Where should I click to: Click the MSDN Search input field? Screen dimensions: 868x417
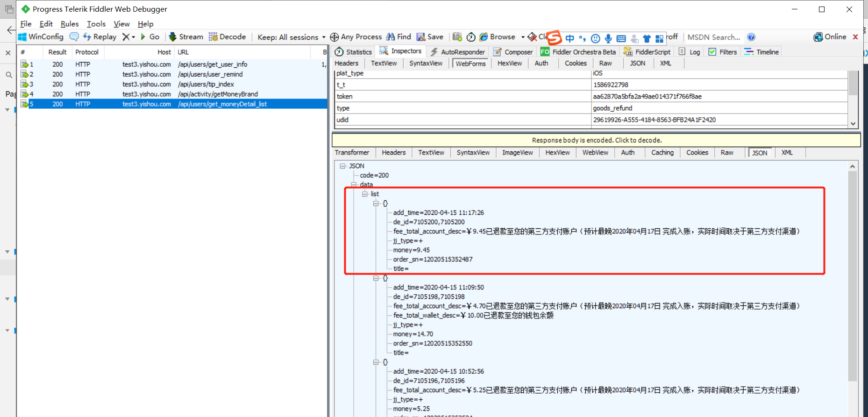click(714, 37)
